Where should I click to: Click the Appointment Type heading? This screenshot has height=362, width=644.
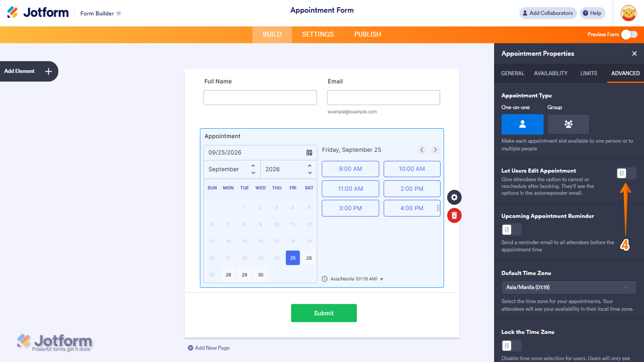[x=526, y=96]
